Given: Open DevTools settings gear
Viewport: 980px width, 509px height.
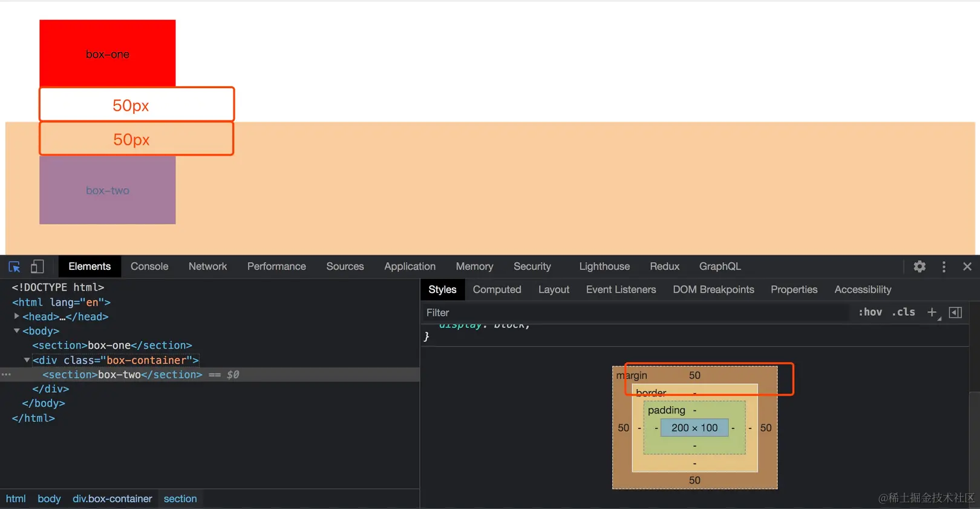Looking at the screenshot, I should [x=920, y=266].
